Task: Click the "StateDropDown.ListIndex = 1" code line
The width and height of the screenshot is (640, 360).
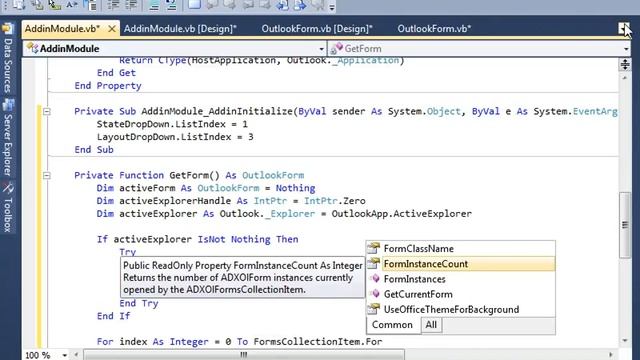Action: [x=172, y=124]
